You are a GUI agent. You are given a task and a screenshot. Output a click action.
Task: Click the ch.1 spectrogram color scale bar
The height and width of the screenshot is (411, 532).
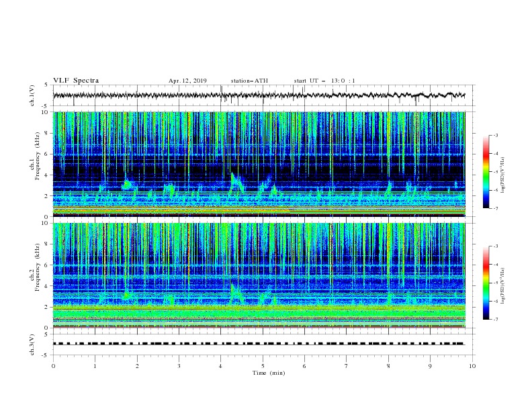click(486, 172)
